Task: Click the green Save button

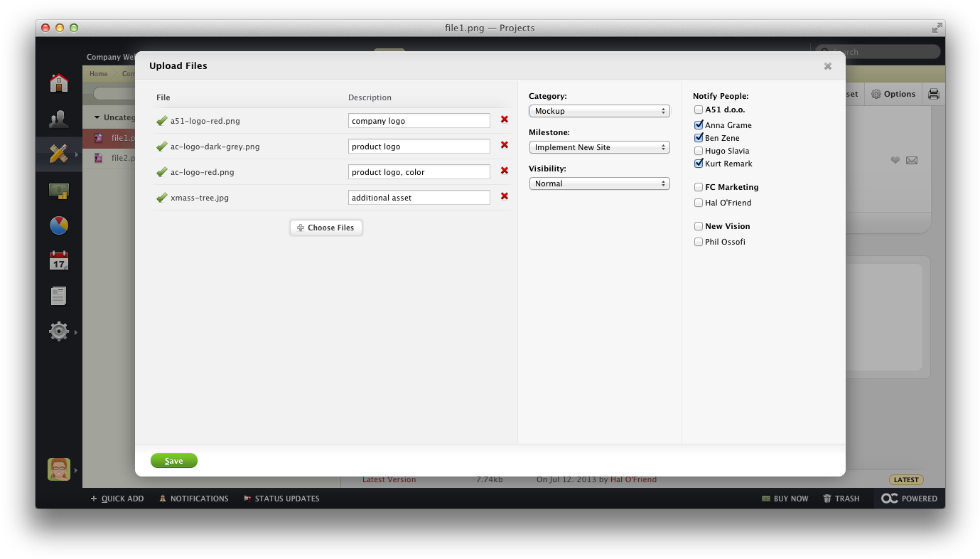Action: click(174, 461)
